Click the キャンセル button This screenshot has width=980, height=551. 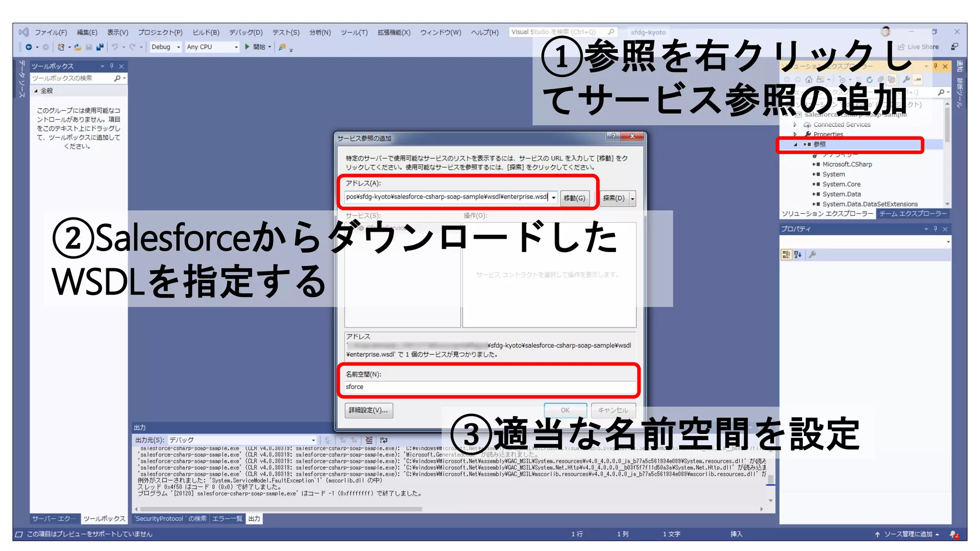[613, 410]
